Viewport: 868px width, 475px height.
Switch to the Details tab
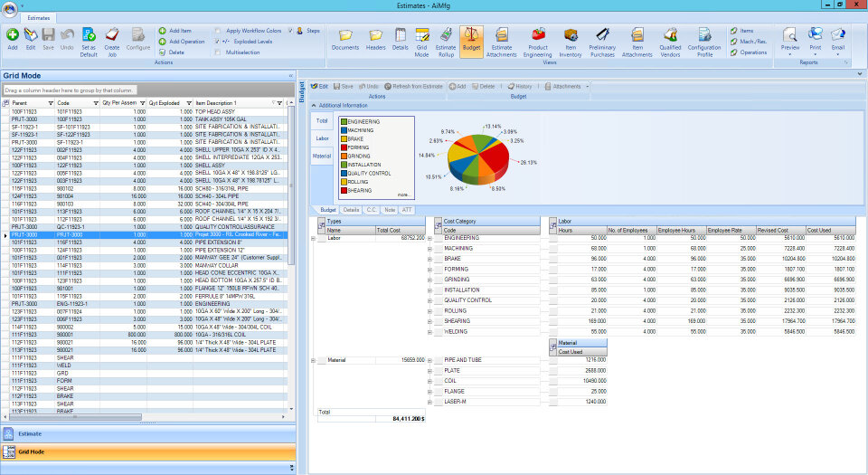[x=349, y=209]
